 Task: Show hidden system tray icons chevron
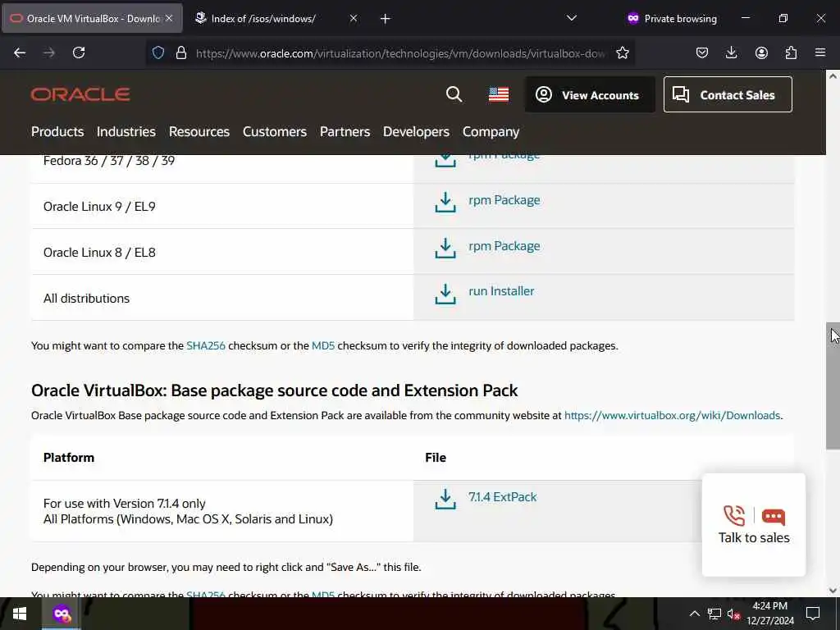point(694,614)
